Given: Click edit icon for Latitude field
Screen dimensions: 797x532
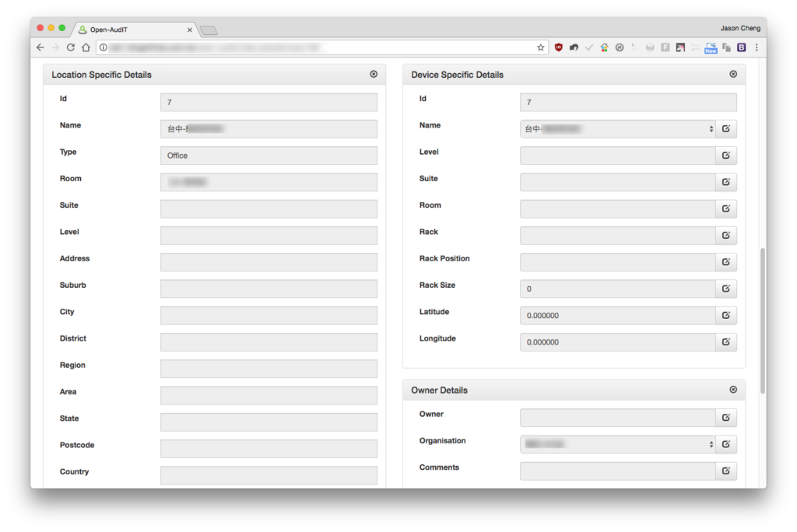Looking at the screenshot, I should [726, 316].
